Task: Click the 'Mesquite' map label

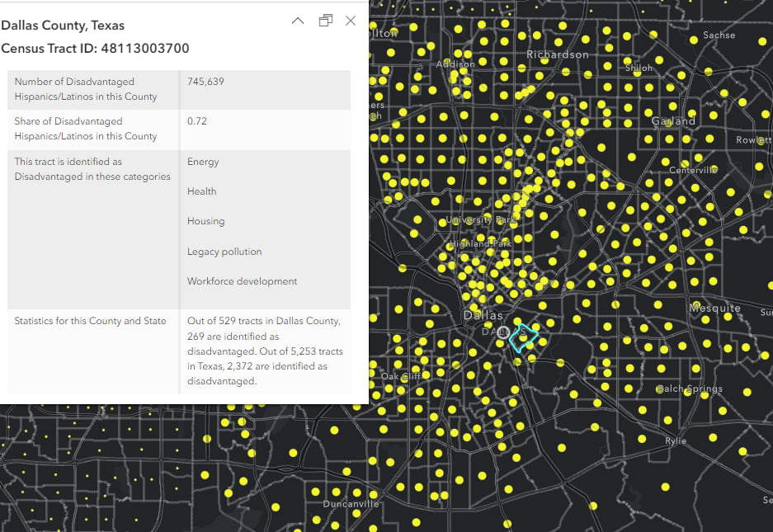Action: tap(714, 308)
